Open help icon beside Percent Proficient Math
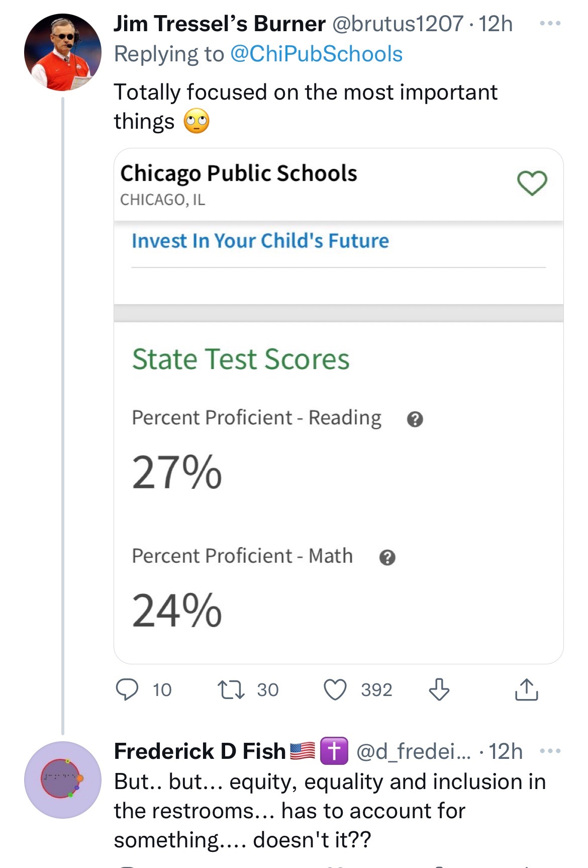 pyautogui.click(x=387, y=557)
